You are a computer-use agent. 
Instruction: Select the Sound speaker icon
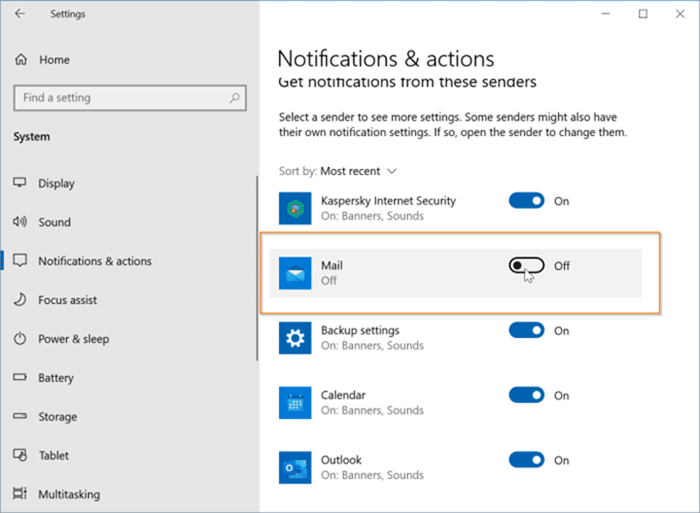pos(20,221)
